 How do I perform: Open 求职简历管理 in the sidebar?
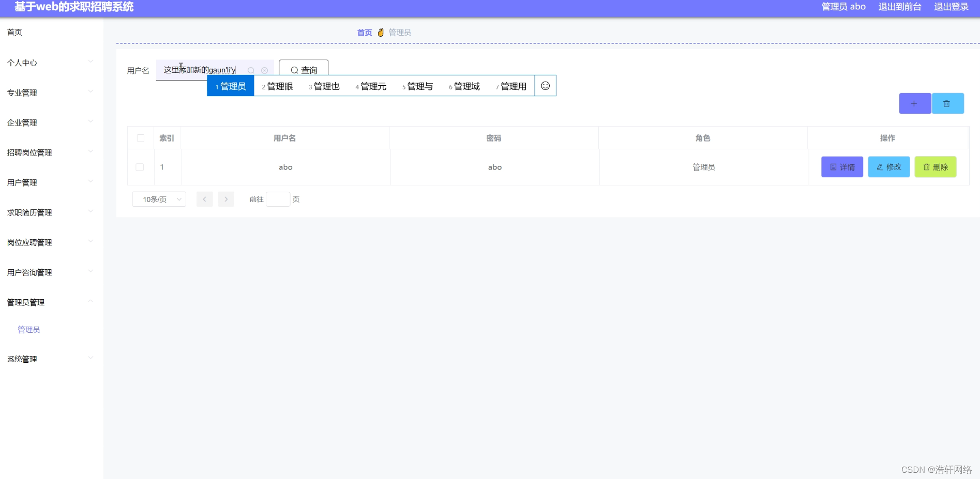(50, 212)
